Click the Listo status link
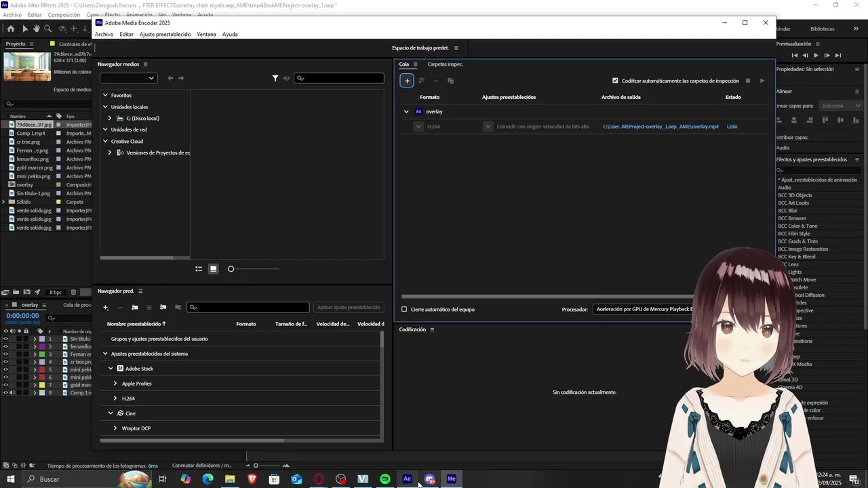The width and height of the screenshot is (868, 488). pos(732,127)
